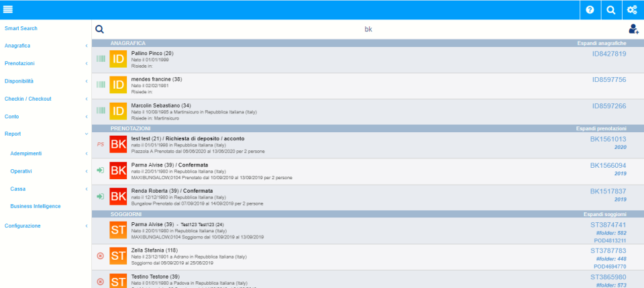
Task: Click the BK icon for test test booking
Action: click(x=118, y=144)
